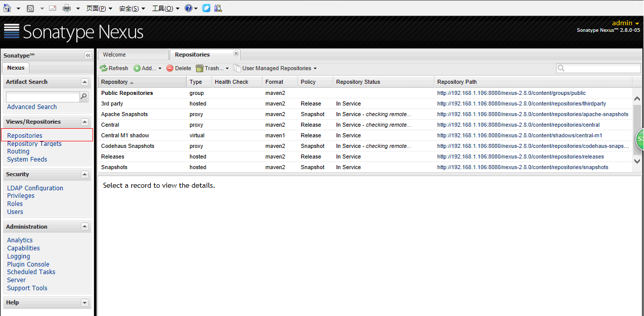Click the red Delete repository button

179,68
